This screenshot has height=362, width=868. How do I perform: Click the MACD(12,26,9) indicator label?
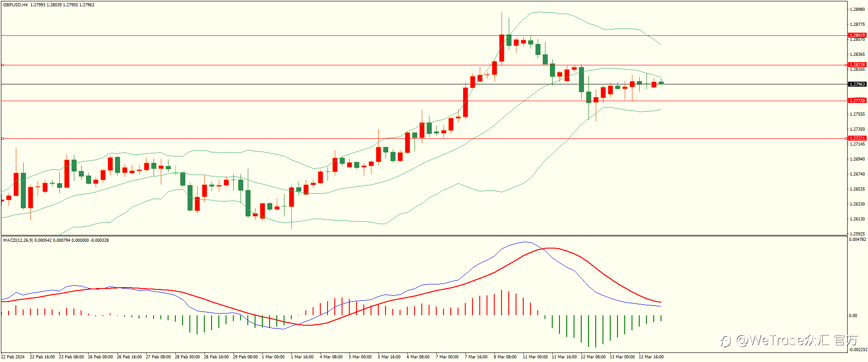[x=18, y=240]
